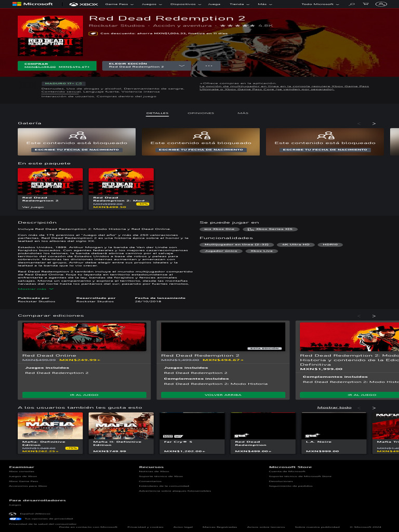
Task: Open Red Dead Redemption recommended card
Action: tap(263, 433)
